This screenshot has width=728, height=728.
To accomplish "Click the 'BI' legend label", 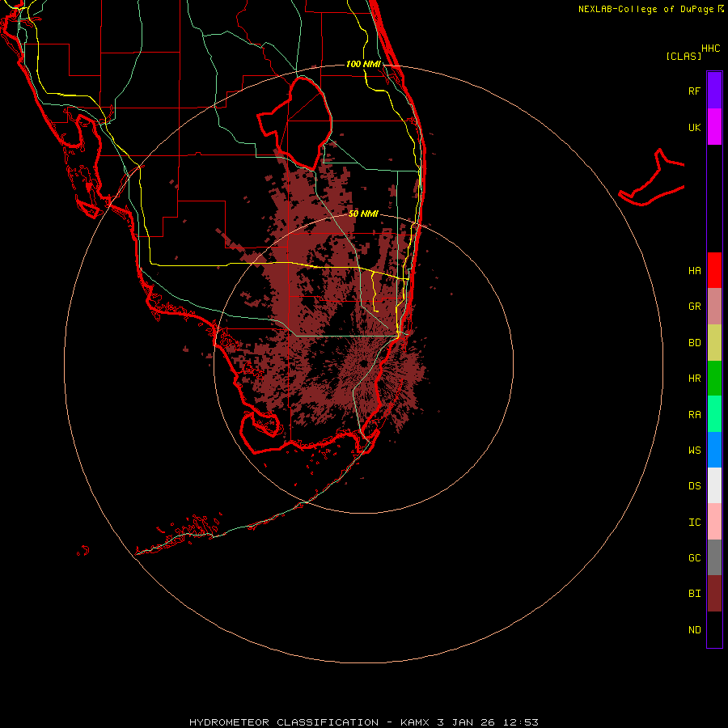I will tap(694, 594).
